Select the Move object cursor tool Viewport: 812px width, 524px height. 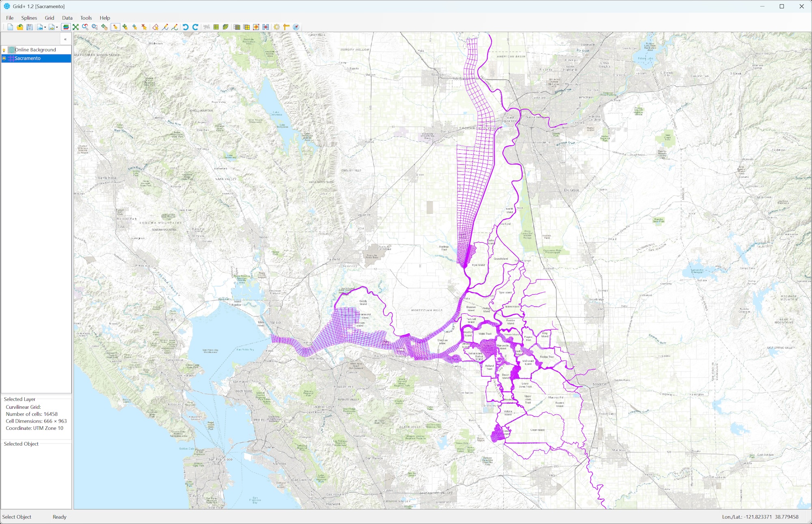[x=125, y=27]
